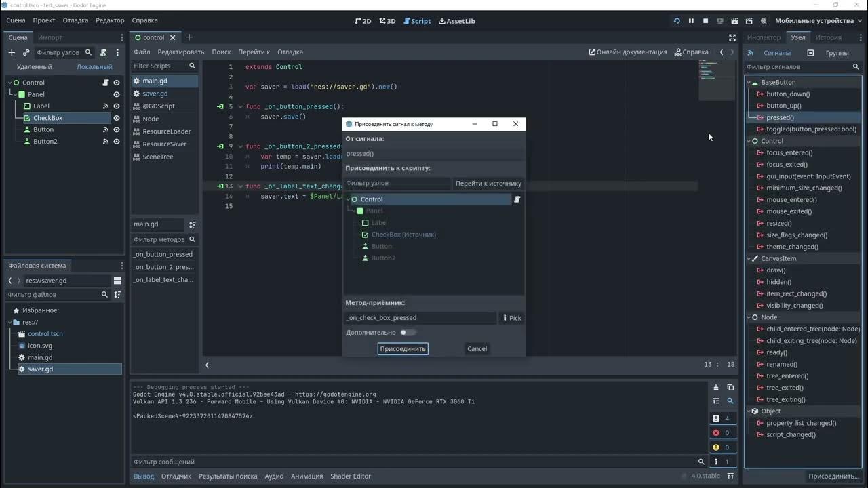Image resolution: width=868 pixels, height=488 pixels.
Task: Pause the running project
Action: (691, 21)
